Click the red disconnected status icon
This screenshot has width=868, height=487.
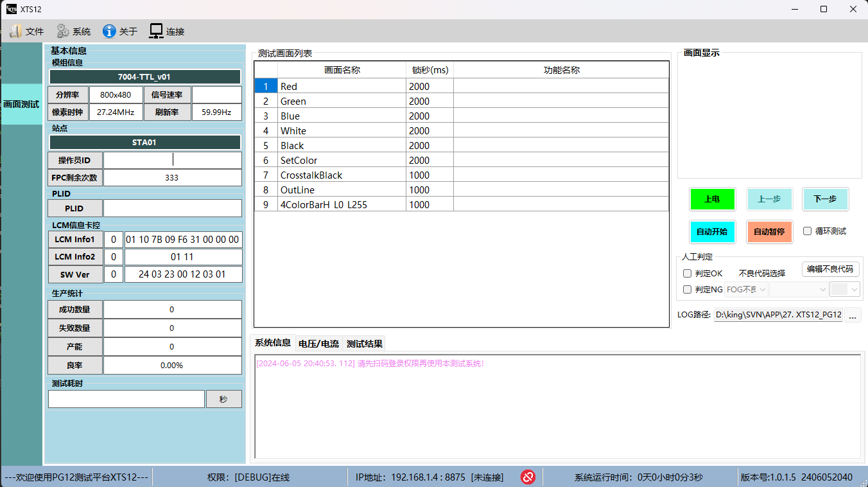[x=528, y=477]
